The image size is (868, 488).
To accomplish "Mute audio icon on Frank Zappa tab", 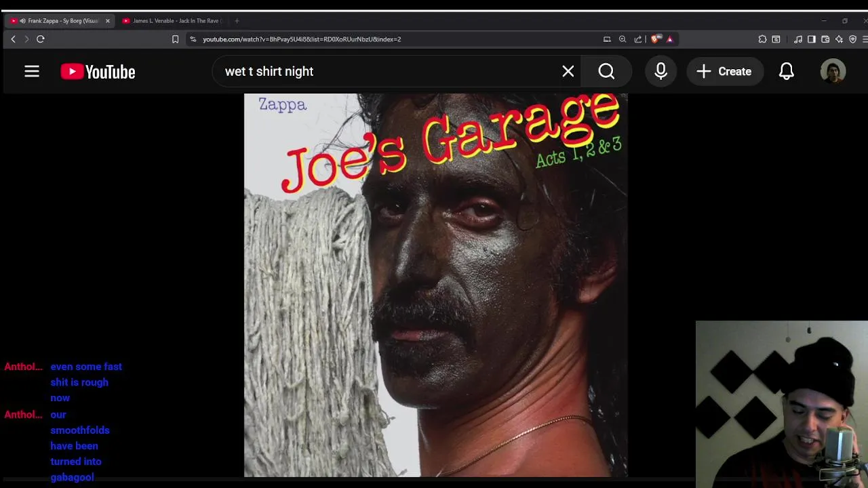I will click(22, 21).
